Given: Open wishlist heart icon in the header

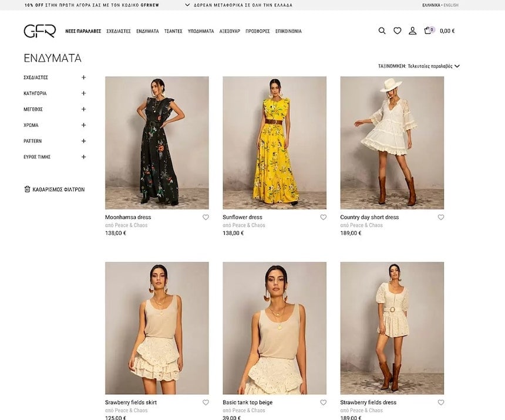Looking at the screenshot, I should (x=398, y=31).
